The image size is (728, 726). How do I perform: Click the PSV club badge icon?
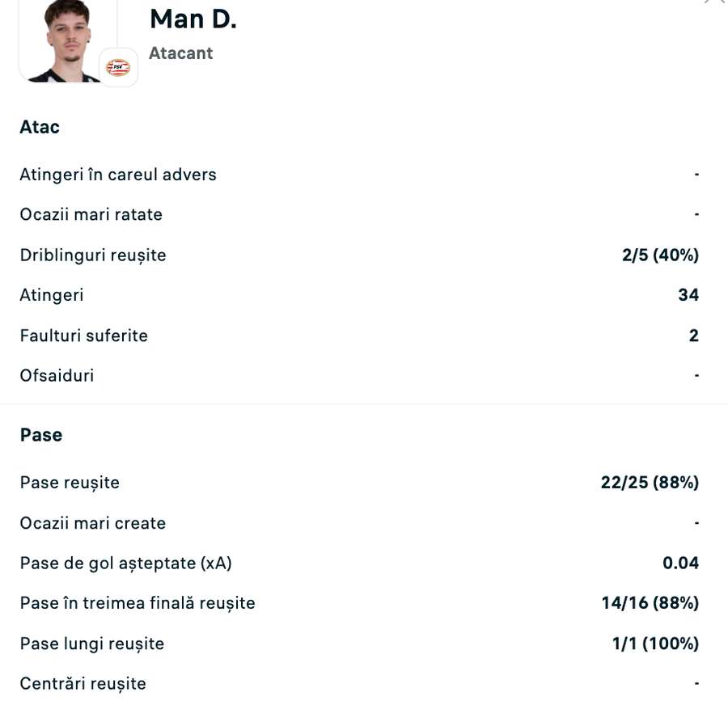pos(118,68)
